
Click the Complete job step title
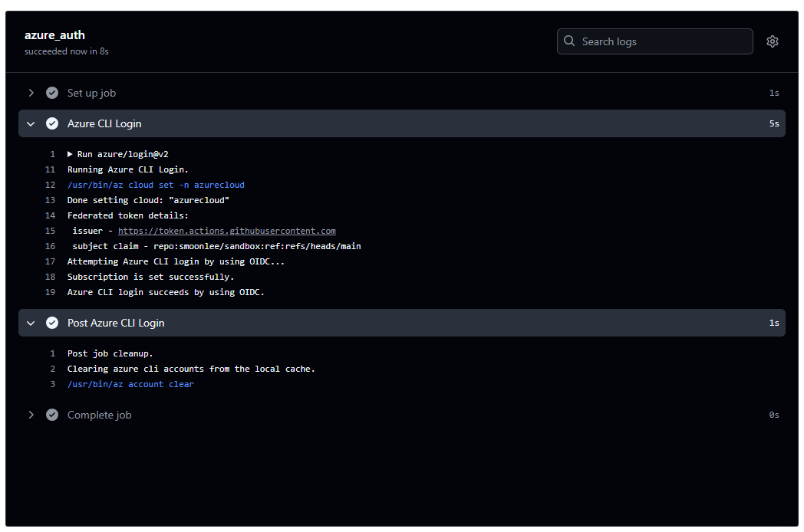tap(100, 415)
